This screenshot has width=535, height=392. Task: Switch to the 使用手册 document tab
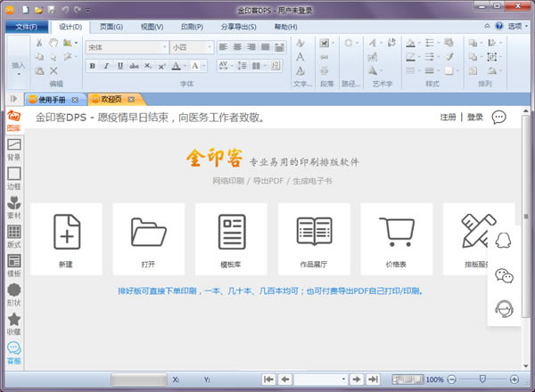click(x=55, y=98)
